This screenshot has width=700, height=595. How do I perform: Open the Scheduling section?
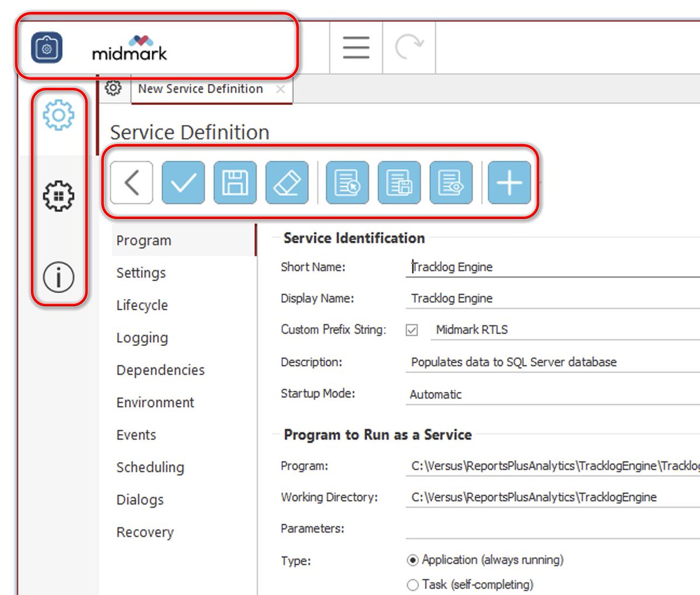(150, 467)
